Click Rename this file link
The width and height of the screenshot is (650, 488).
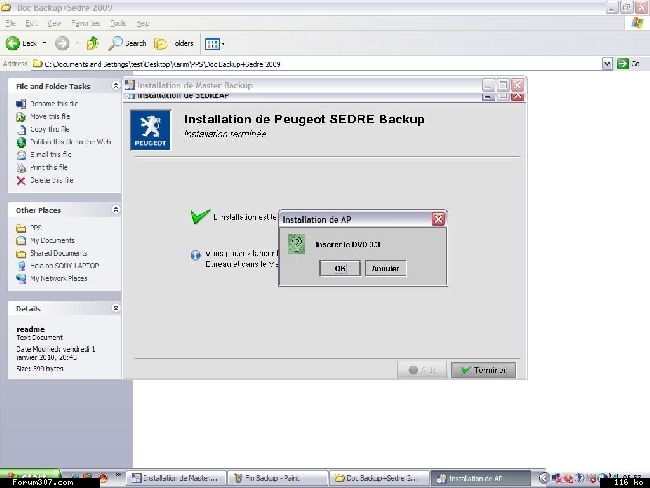(x=54, y=104)
